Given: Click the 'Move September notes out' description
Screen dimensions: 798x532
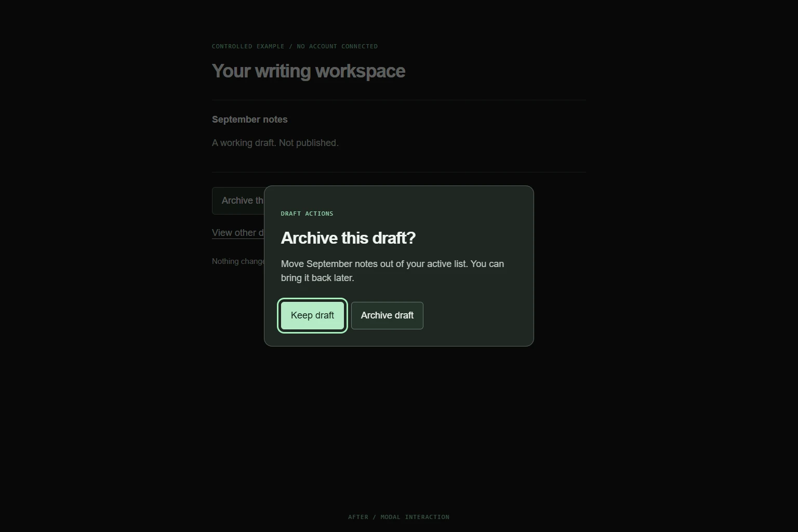Looking at the screenshot, I should [392, 271].
